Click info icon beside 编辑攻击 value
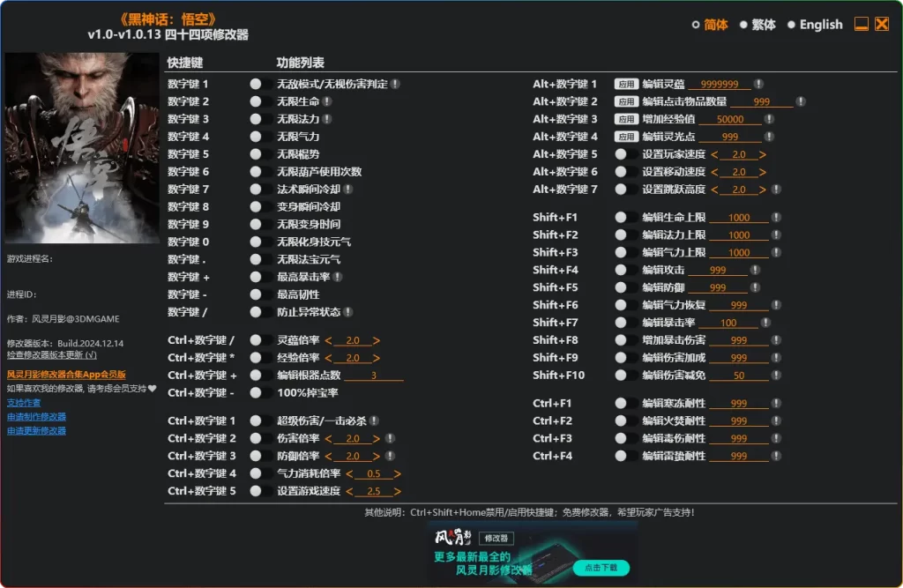The width and height of the screenshot is (903, 588). pos(756,270)
